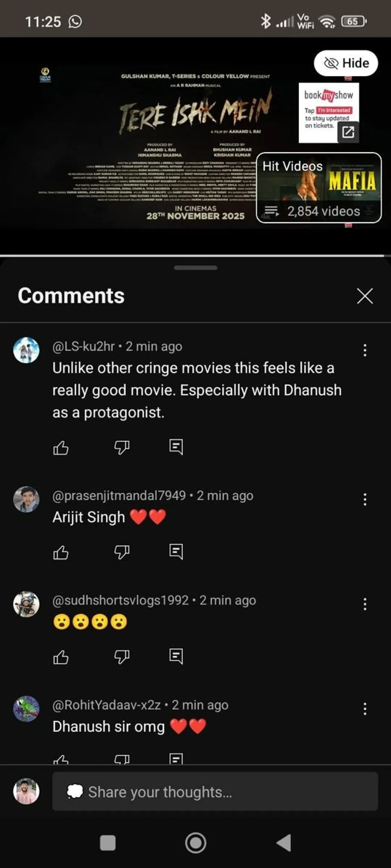Reply to @sudhshortsvlogs1992's emoji comment
The image size is (391, 868).
[176, 656]
